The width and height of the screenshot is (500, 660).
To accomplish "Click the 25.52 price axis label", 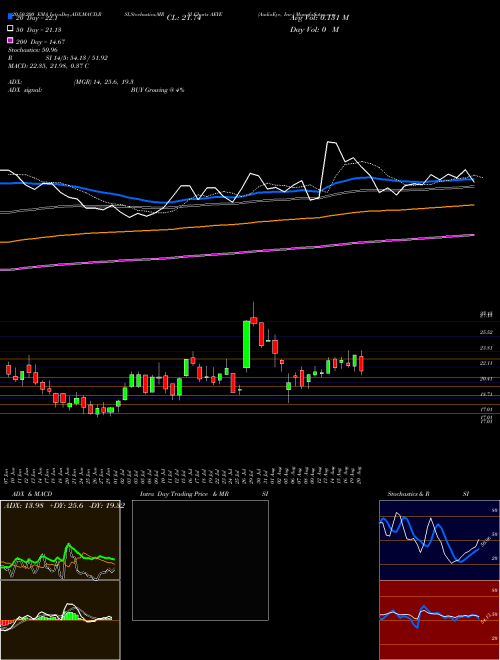I will [x=486, y=332].
